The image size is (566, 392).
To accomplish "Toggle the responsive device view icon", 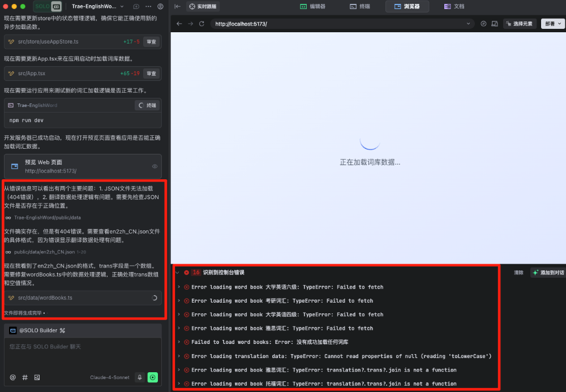I will point(495,24).
